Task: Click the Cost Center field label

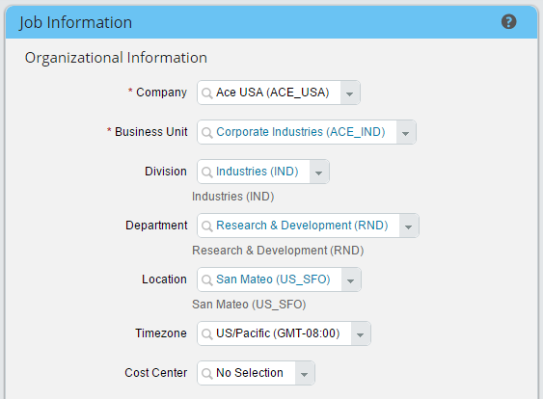Action: pos(156,373)
